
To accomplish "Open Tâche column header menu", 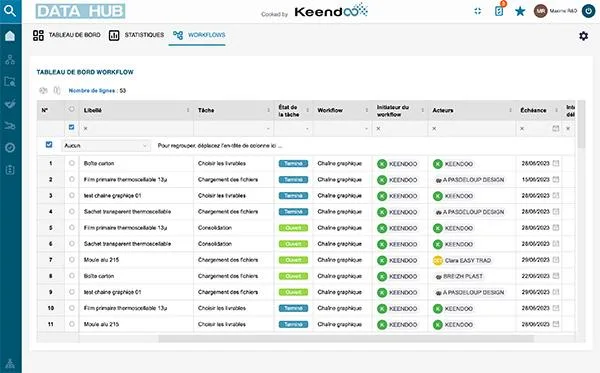I will pos(268,110).
